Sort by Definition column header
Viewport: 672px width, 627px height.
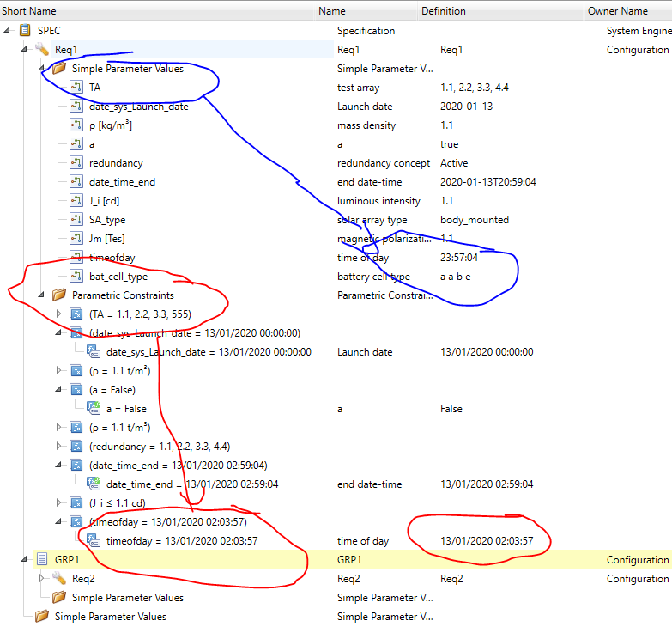(x=501, y=10)
